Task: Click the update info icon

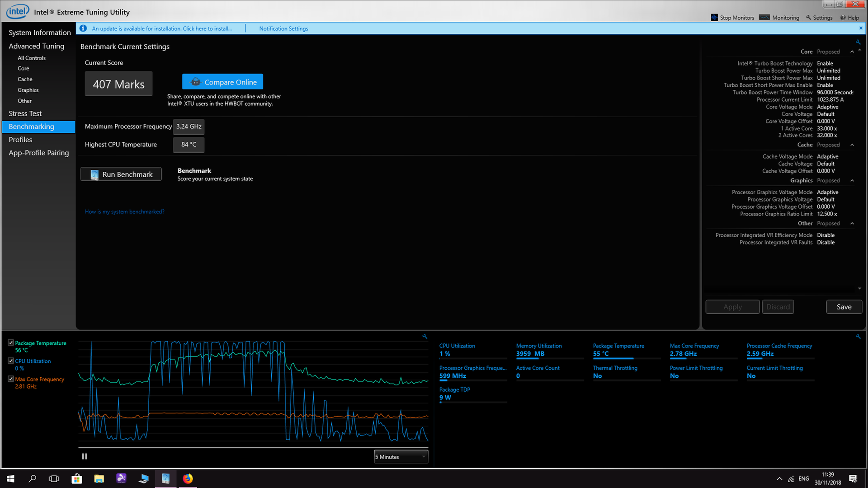Action: (83, 28)
